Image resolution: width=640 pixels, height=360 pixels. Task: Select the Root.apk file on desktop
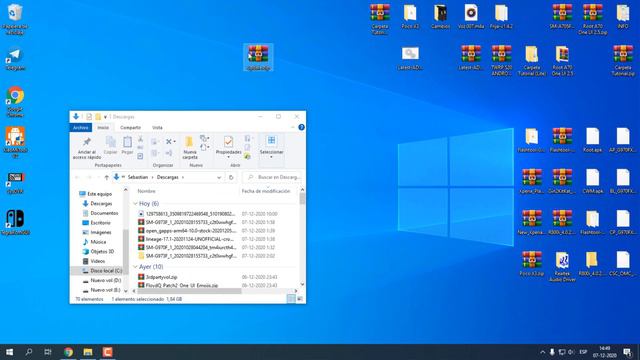(592, 140)
